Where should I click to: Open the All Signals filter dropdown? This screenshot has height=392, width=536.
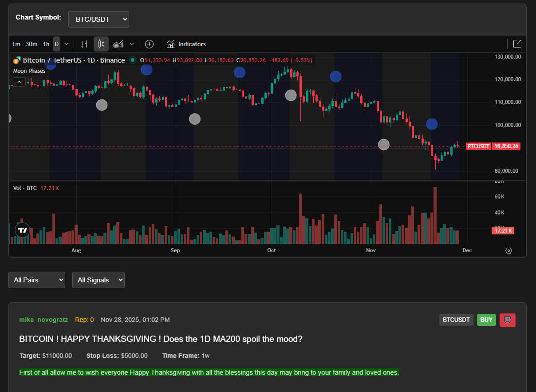[x=98, y=280]
